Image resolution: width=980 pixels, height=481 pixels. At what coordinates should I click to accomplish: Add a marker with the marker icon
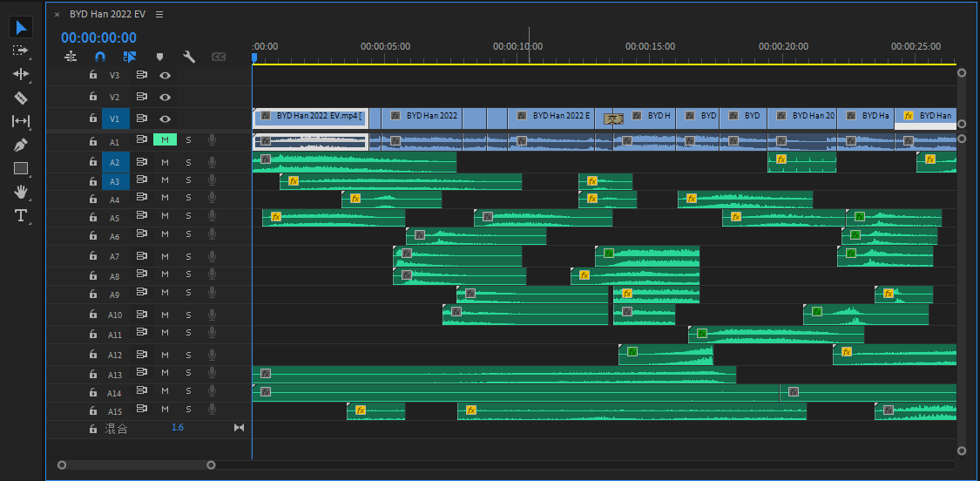(159, 57)
